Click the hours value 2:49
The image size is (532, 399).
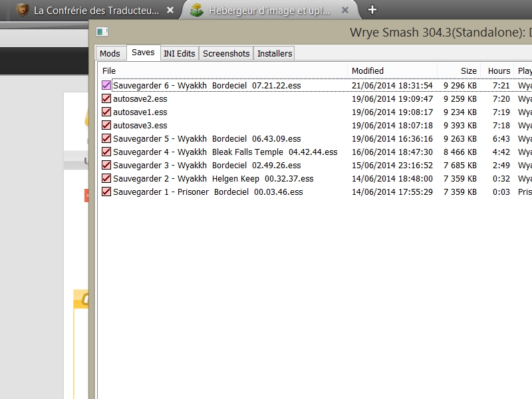(x=501, y=165)
